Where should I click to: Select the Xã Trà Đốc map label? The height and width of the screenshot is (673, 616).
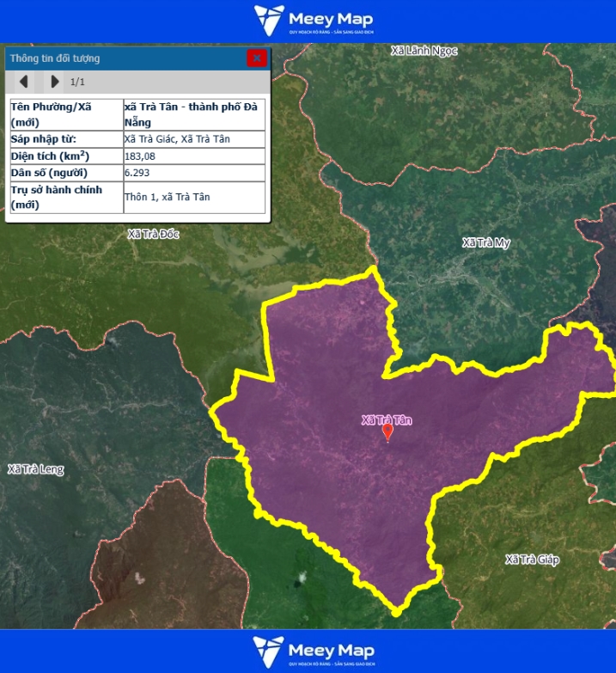(153, 234)
